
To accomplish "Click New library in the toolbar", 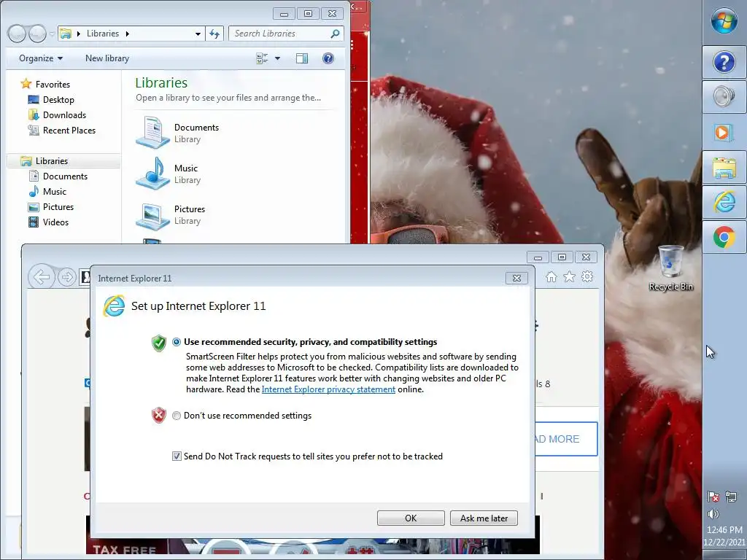I will click(x=107, y=58).
